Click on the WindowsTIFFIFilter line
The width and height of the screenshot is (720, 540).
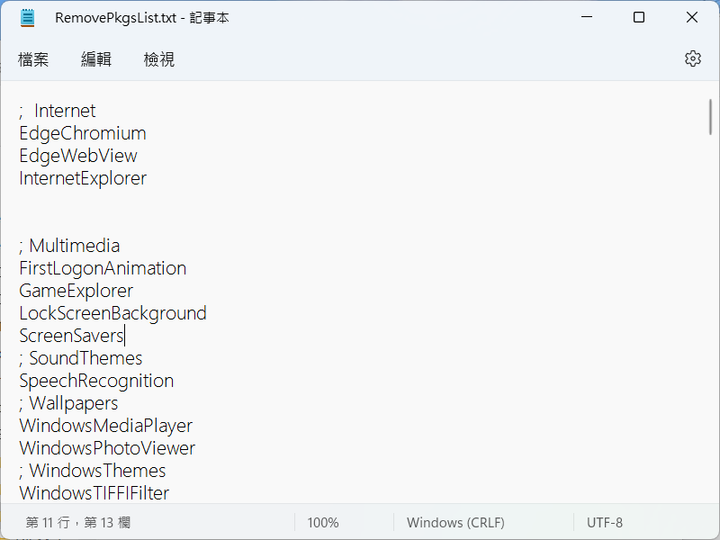point(94,493)
